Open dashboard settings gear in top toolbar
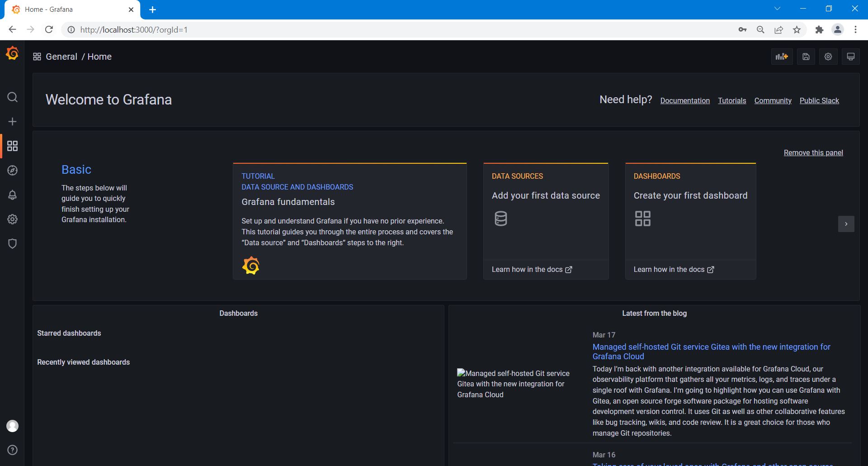The width and height of the screenshot is (868, 466). (828, 57)
